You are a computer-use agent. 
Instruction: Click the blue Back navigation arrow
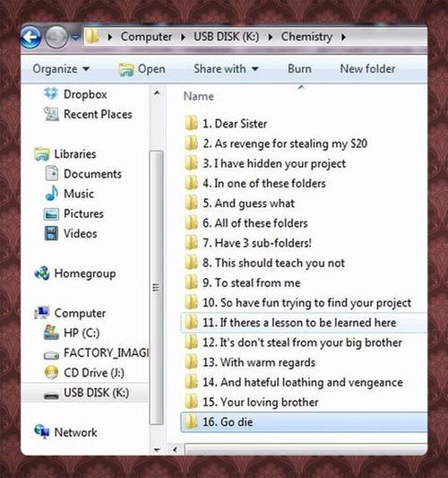(30, 37)
